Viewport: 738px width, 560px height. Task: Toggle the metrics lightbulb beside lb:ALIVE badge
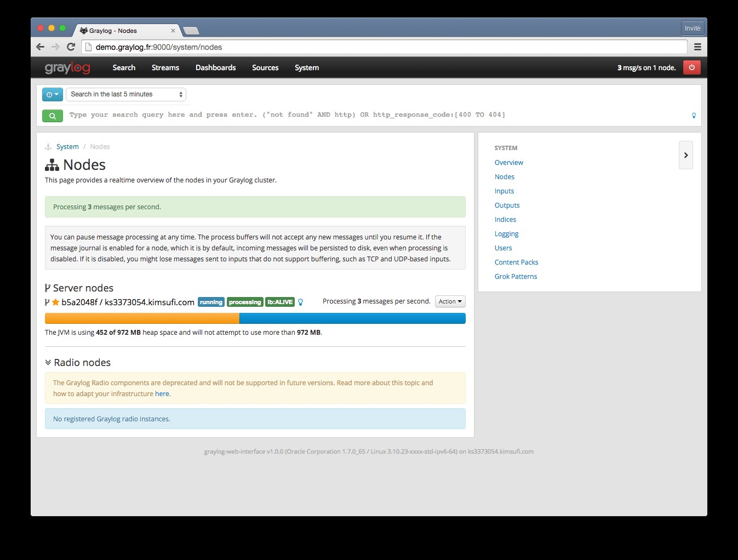coord(301,302)
